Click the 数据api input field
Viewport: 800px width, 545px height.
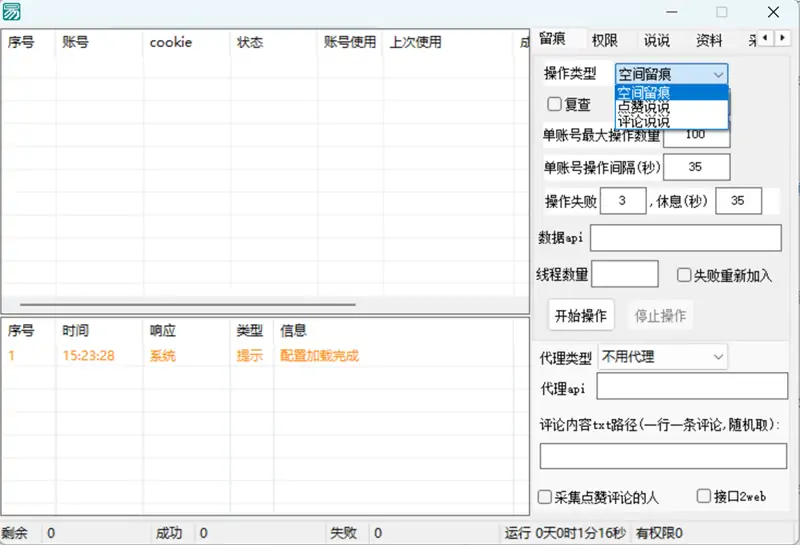[x=685, y=238]
